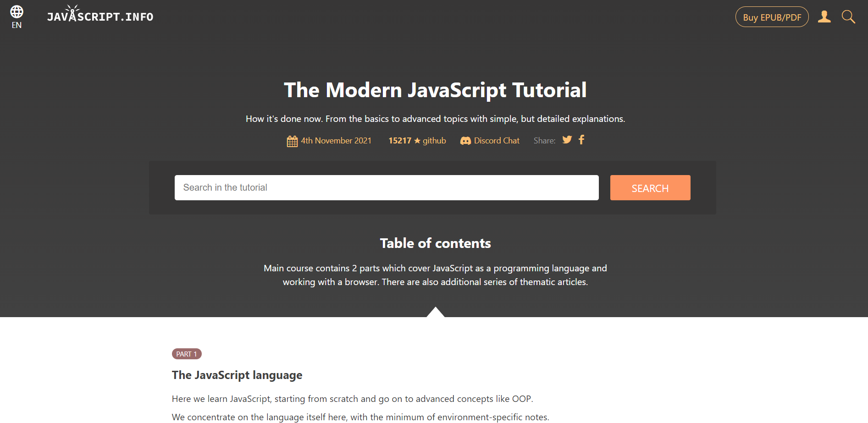868x423 pixels.
Task: Click paragraph starting "Here we learn JavaScript"
Action: coord(352,399)
